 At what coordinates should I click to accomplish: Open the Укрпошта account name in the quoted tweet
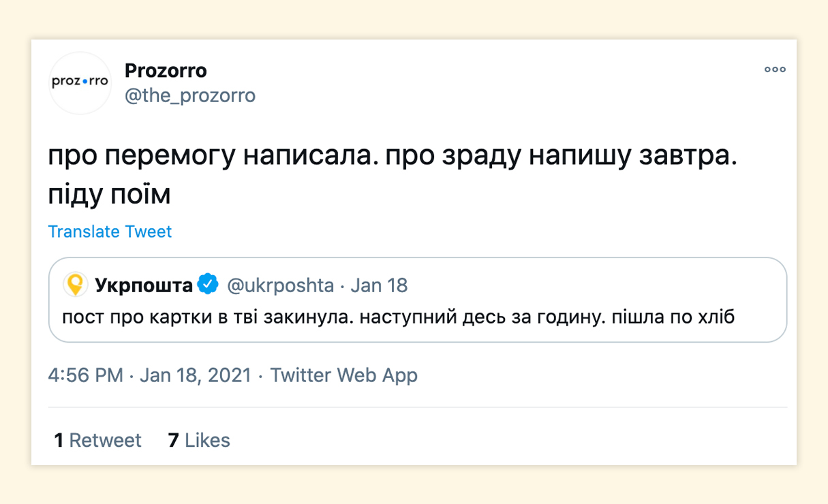[144, 285]
